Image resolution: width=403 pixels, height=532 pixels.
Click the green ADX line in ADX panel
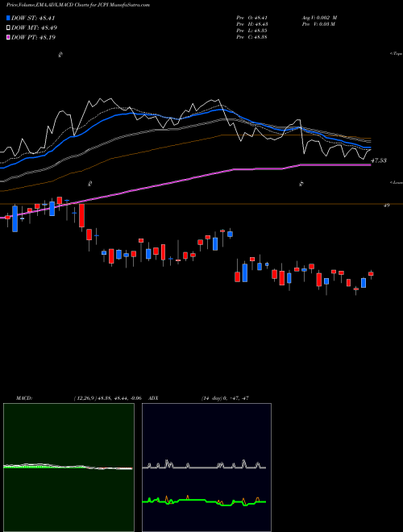[204, 501]
